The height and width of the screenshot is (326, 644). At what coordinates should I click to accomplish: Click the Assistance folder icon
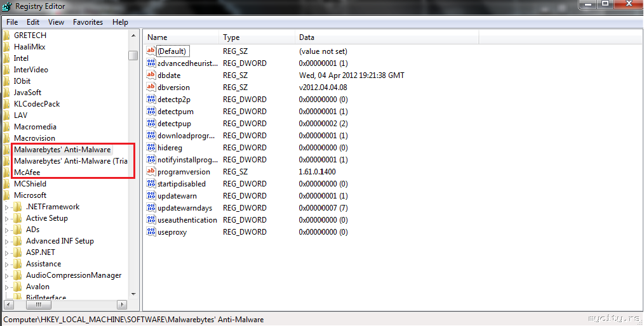tap(17, 264)
